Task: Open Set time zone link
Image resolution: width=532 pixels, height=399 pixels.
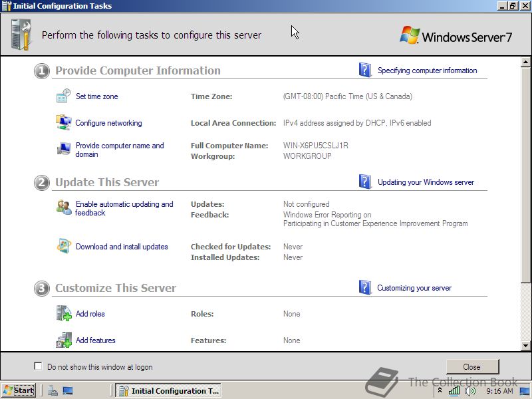Action: (96, 96)
